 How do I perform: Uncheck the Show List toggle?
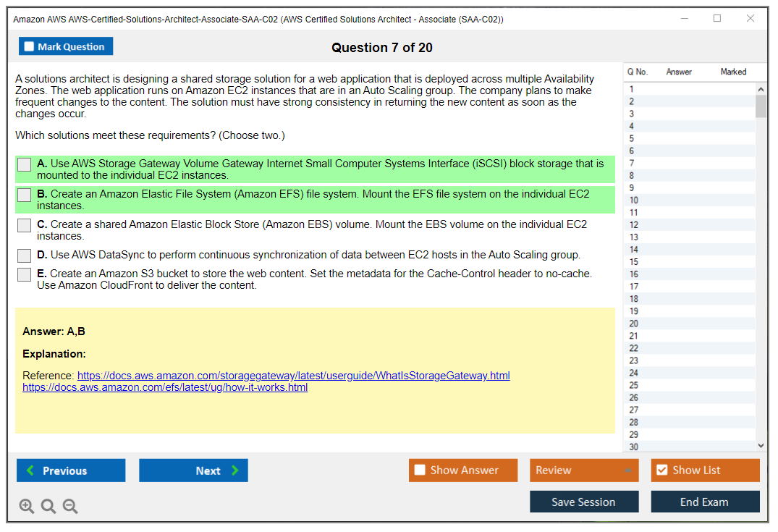662,470
